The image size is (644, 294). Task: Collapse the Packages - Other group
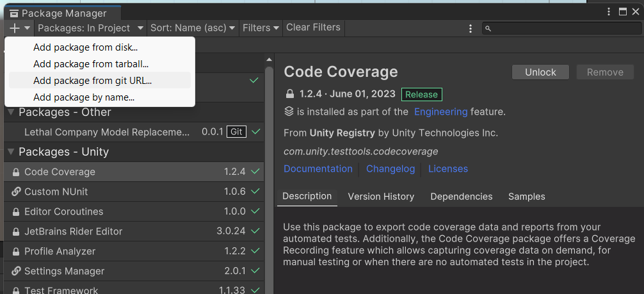(x=11, y=113)
